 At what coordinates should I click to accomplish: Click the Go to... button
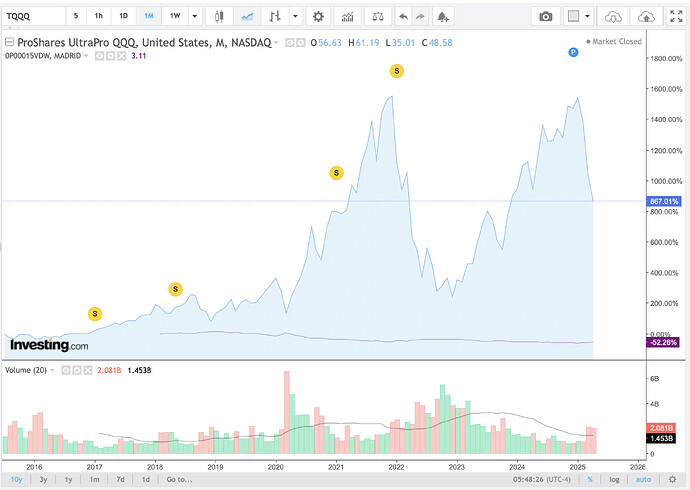click(179, 479)
